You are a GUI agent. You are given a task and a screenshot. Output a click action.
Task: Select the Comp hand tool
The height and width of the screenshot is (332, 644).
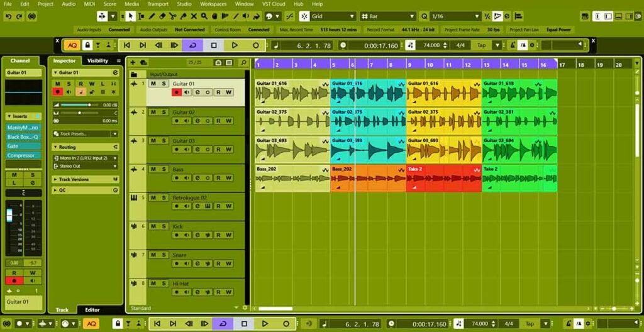215,16
